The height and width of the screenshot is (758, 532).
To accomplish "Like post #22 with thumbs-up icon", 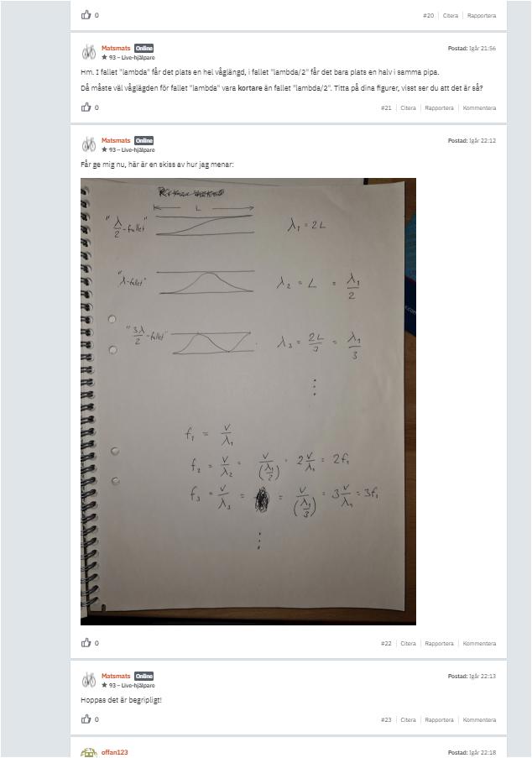I will click(x=86, y=643).
